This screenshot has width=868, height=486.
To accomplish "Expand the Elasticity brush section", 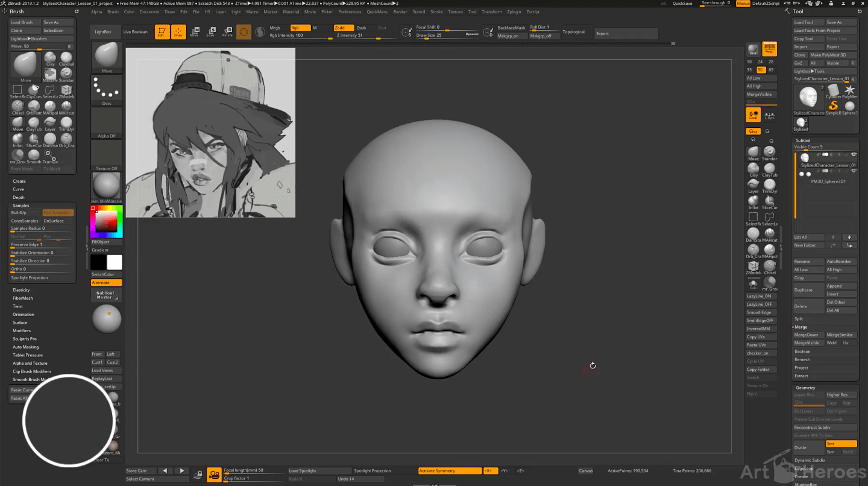I will 21,290.
